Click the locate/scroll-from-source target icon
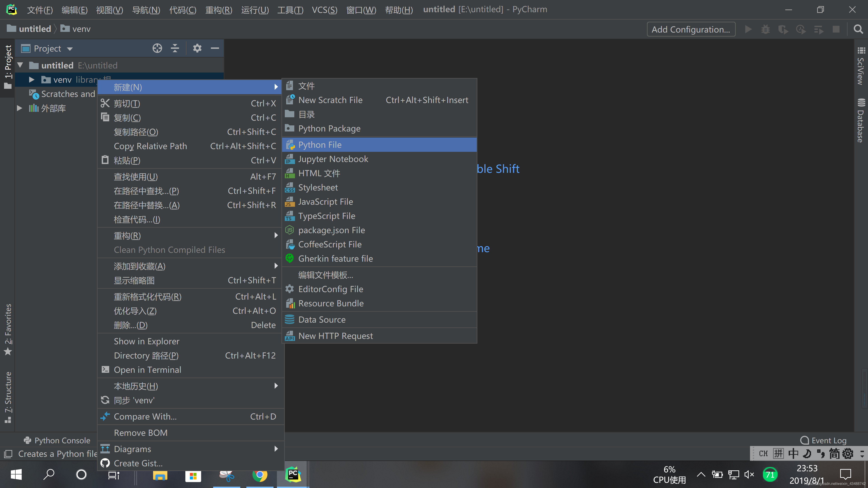Image resolution: width=868 pixels, height=488 pixels. [x=157, y=48]
